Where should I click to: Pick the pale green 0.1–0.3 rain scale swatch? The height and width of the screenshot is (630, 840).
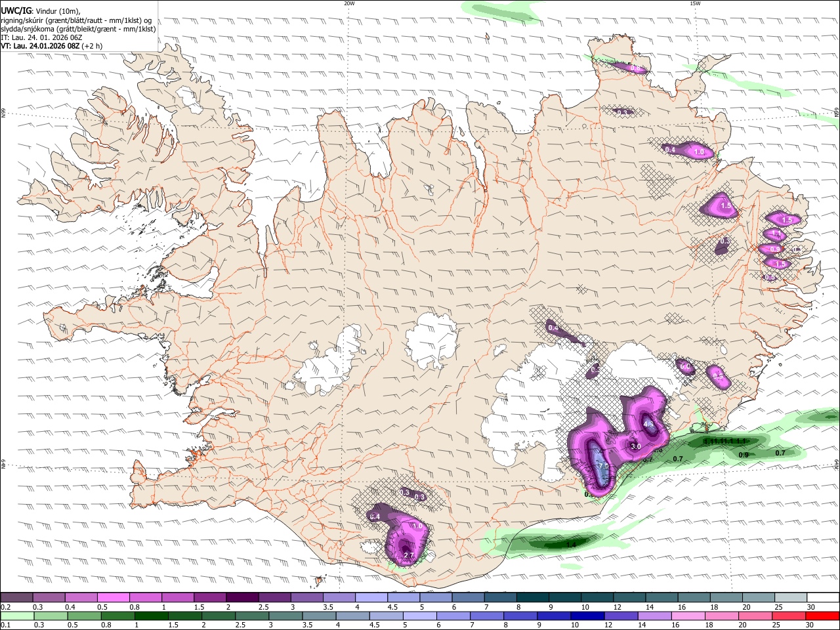coord(18,616)
